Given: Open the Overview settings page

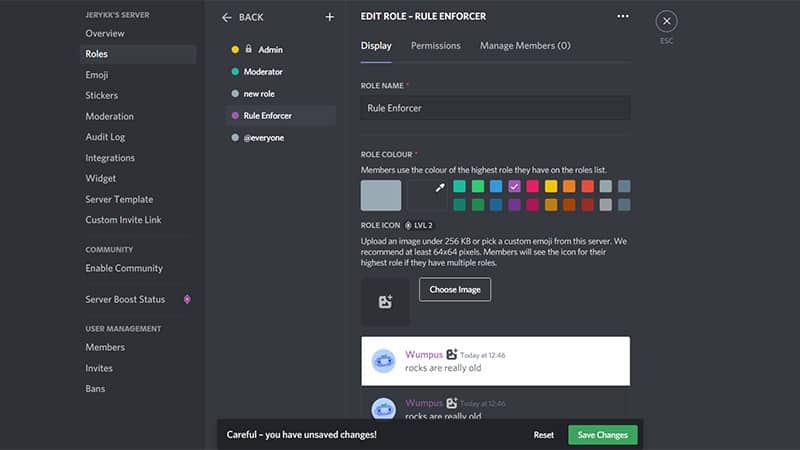Looking at the screenshot, I should [138, 34].
